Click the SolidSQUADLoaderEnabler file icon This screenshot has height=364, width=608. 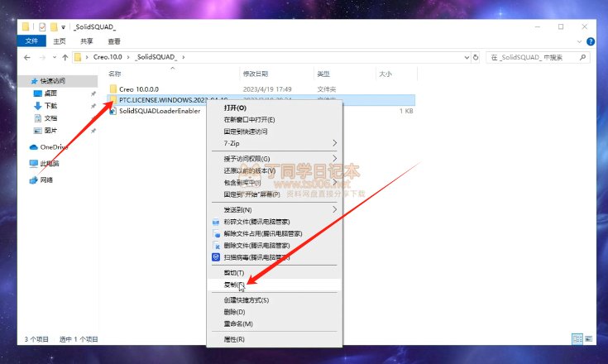(x=113, y=111)
